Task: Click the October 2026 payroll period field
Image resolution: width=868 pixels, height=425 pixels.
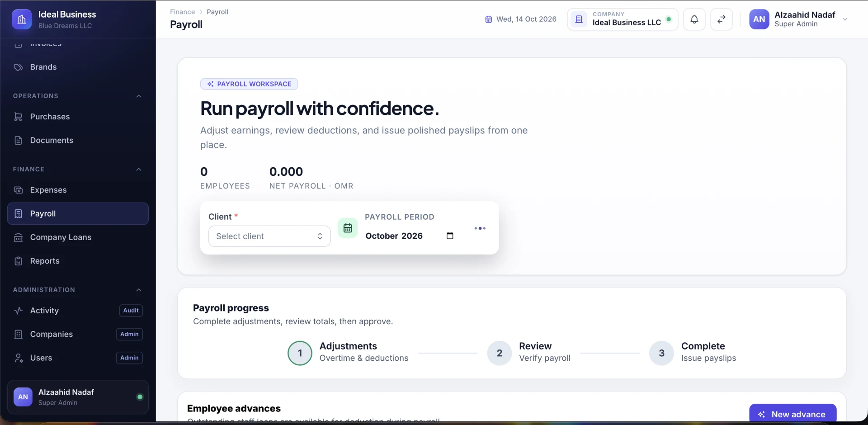Action: [x=409, y=236]
